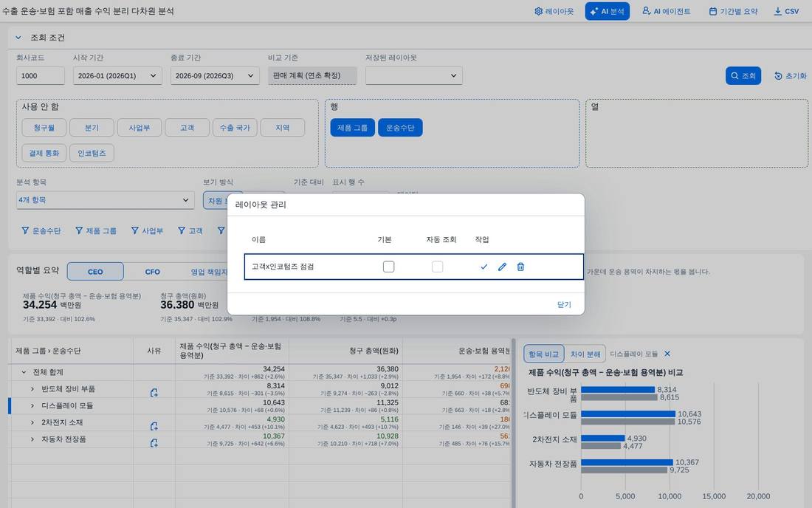Click the 사유 column header
The image size is (812, 508).
(154, 351)
